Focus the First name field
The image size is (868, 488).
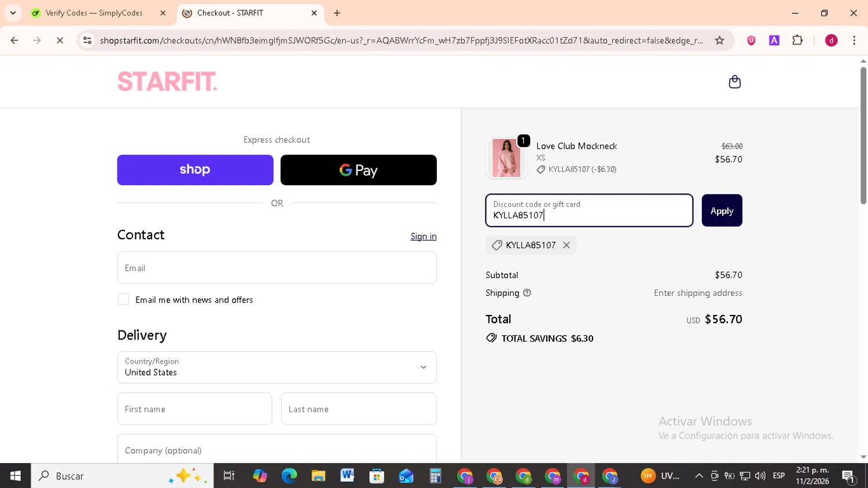(x=194, y=409)
